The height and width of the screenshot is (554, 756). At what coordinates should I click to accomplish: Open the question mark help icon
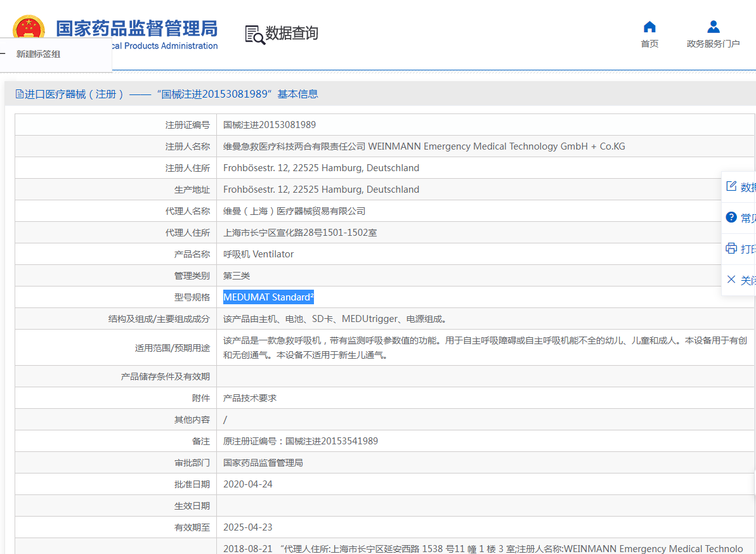[x=731, y=217]
